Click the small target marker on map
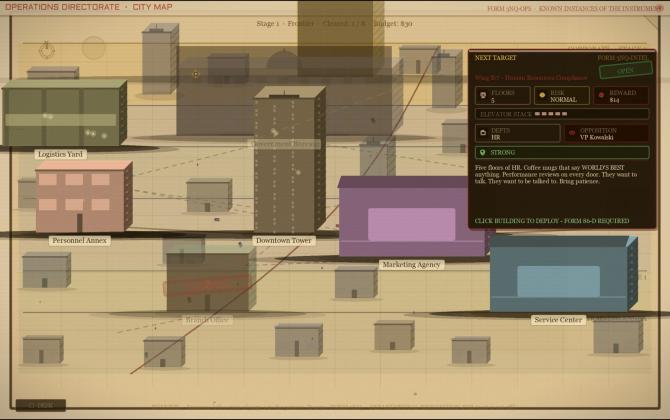The image size is (670, 420). pos(196,74)
